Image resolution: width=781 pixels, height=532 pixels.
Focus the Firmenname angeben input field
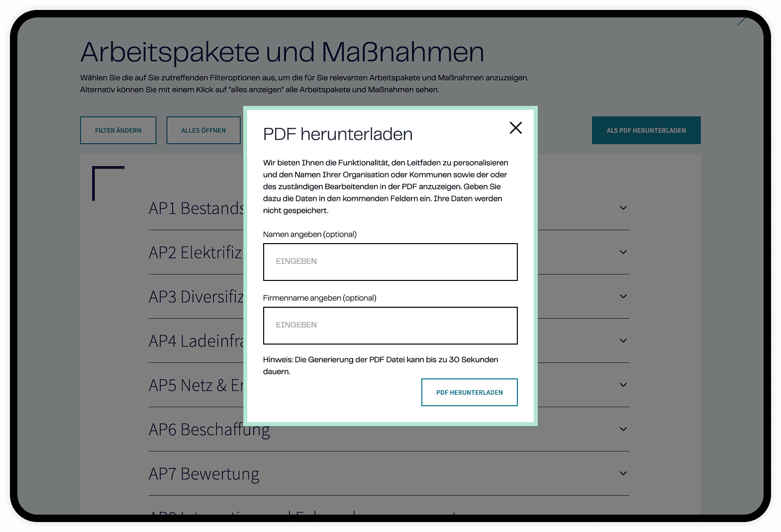[x=390, y=326]
